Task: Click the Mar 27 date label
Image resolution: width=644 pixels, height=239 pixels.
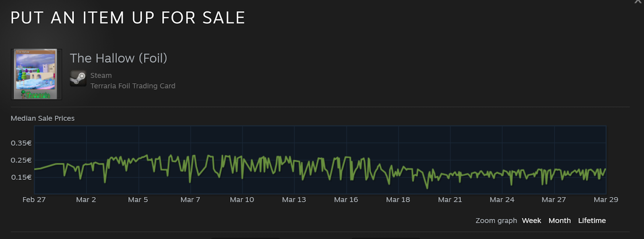Action: [554, 200]
